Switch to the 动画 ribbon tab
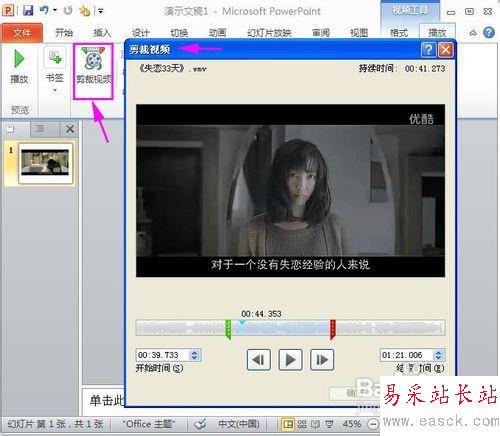The height and width of the screenshot is (436, 500). coord(217,33)
